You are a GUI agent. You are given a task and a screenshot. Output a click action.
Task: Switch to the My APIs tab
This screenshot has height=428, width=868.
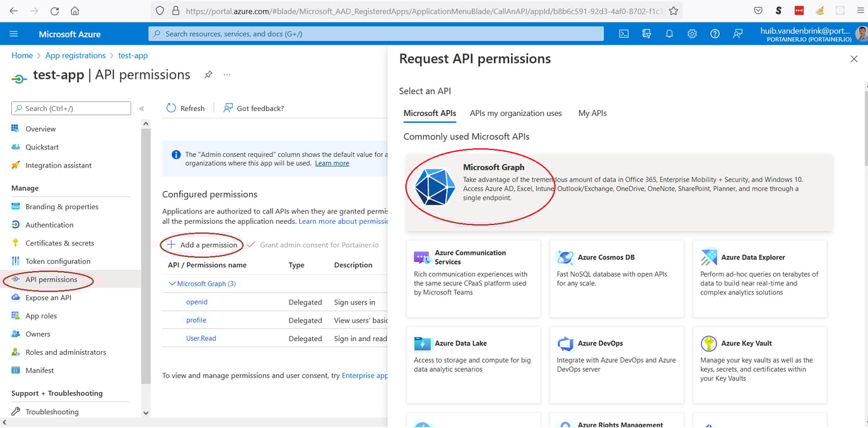coord(592,113)
